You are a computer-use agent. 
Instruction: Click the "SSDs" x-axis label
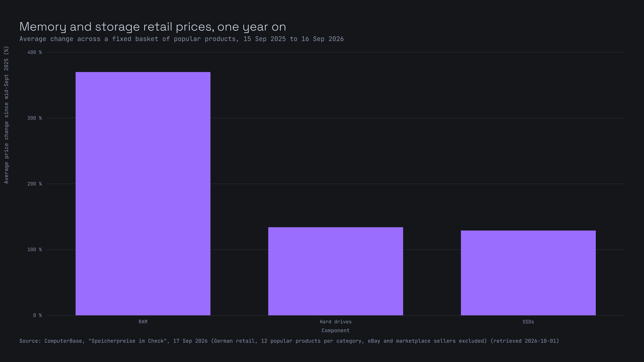pyautogui.click(x=528, y=322)
